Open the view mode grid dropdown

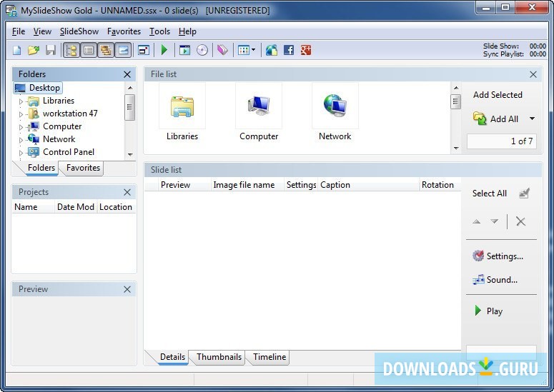(247, 50)
